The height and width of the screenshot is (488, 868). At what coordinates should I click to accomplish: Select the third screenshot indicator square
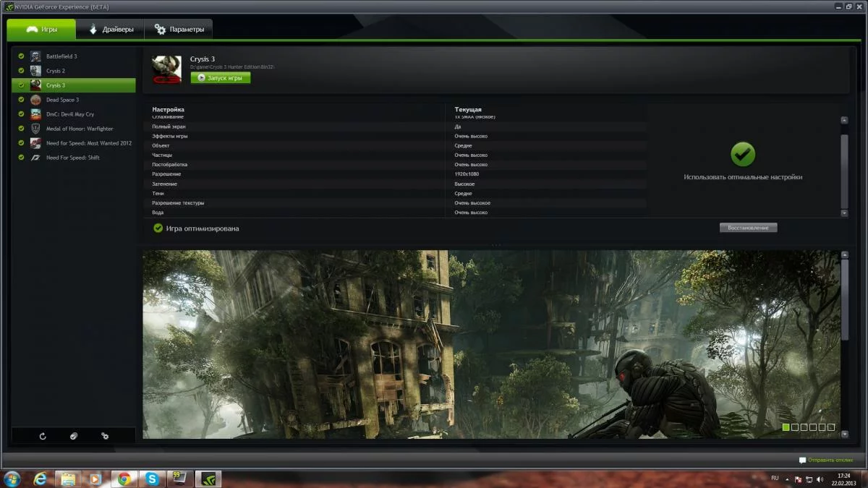pos(804,427)
